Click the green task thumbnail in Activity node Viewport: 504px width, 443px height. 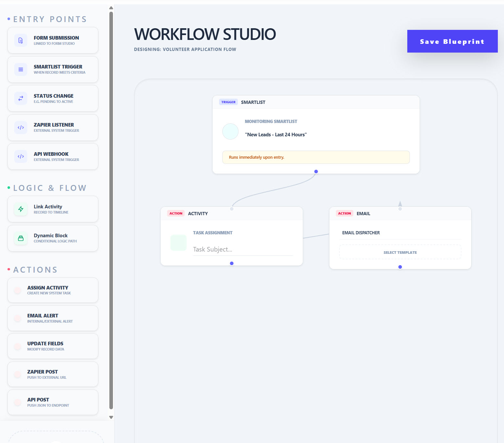click(x=178, y=243)
